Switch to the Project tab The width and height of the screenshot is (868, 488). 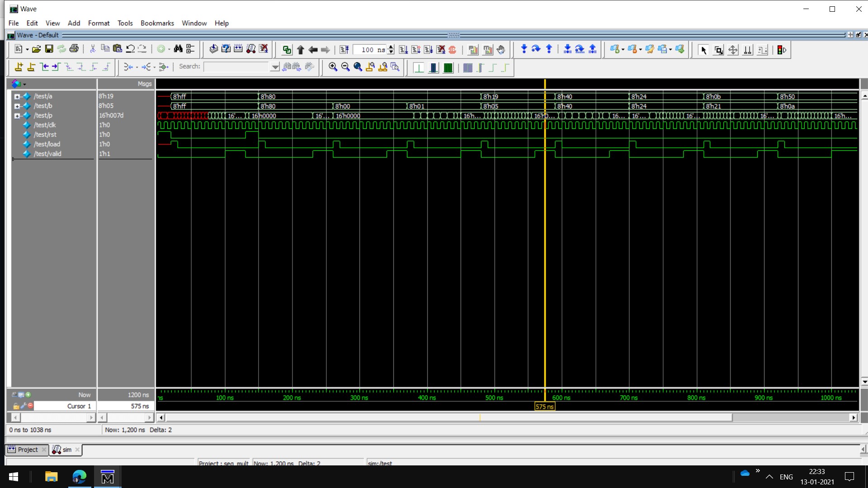tap(27, 450)
